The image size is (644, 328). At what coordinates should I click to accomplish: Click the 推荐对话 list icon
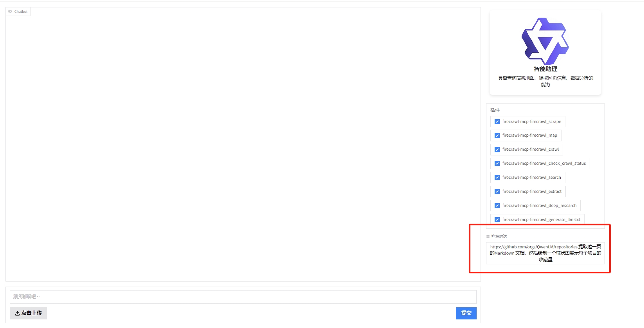(x=488, y=237)
